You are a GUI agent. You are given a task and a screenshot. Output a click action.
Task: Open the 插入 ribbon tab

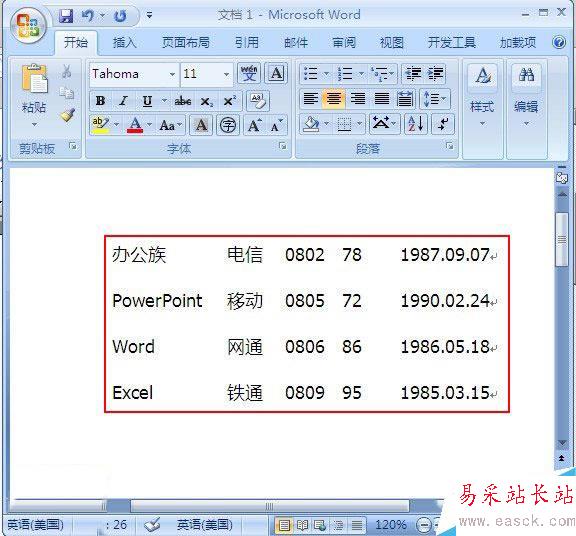(x=125, y=43)
